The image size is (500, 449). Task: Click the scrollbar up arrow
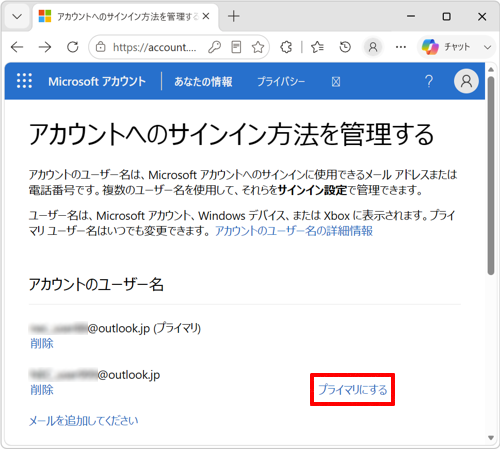pos(491,70)
